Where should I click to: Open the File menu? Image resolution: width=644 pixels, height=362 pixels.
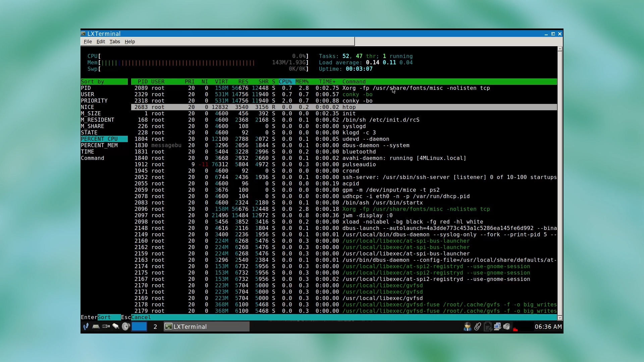coord(88,42)
